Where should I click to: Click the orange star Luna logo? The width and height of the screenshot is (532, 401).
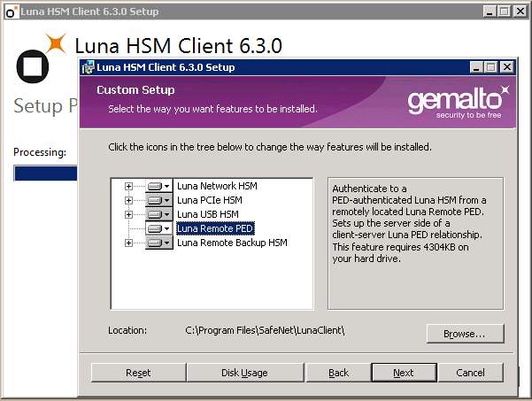tap(56, 42)
